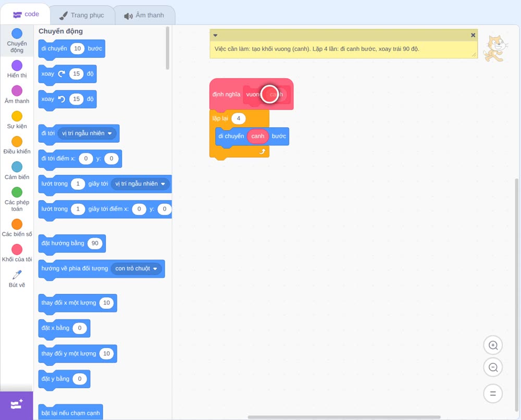Screen dimensions: 521x420
Task: Select the Cảm biến category
Action: [17, 171]
